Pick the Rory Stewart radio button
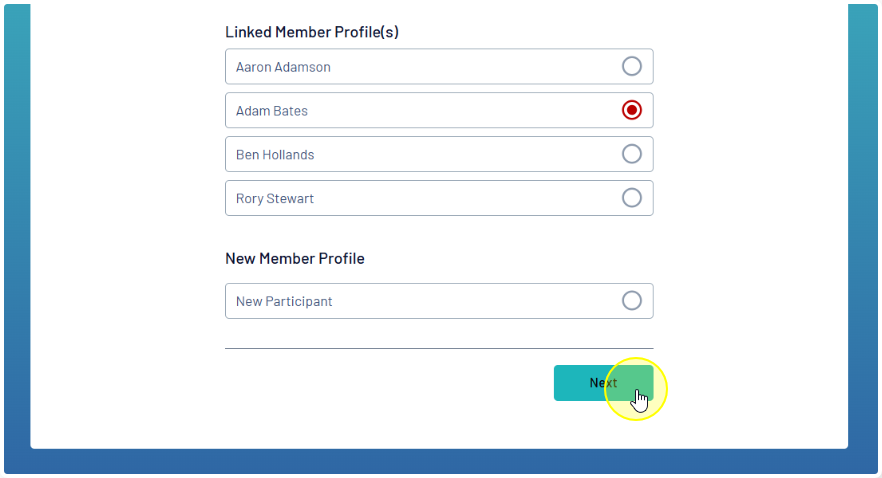 click(x=631, y=198)
